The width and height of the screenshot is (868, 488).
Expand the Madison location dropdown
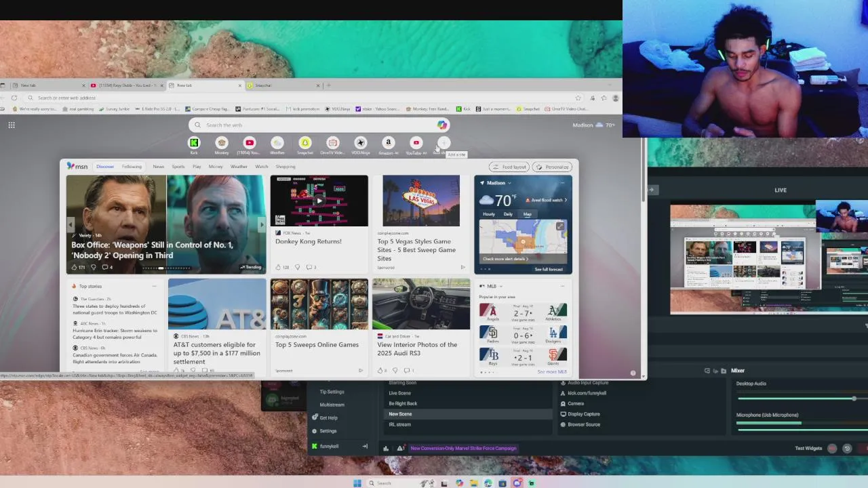pos(509,183)
